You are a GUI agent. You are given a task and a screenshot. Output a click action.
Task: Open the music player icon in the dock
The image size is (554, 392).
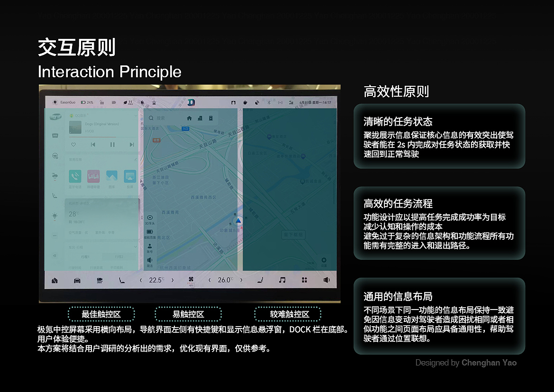point(281,280)
